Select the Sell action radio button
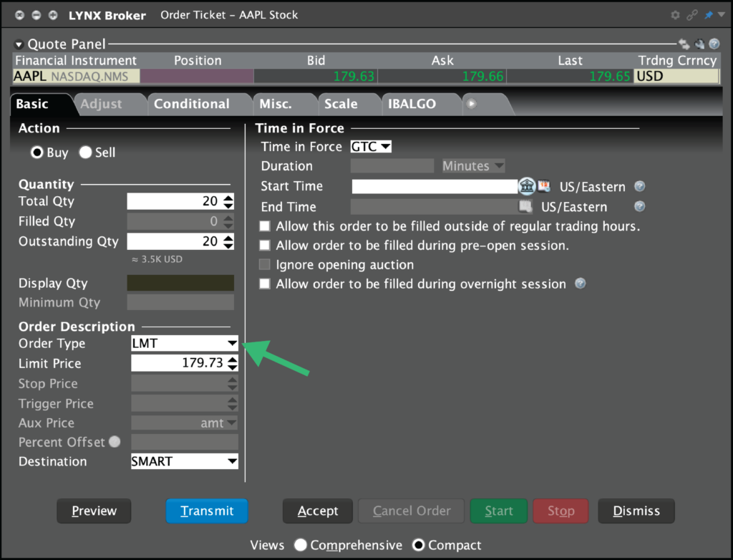Viewport: 733px width, 560px height. point(86,153)
